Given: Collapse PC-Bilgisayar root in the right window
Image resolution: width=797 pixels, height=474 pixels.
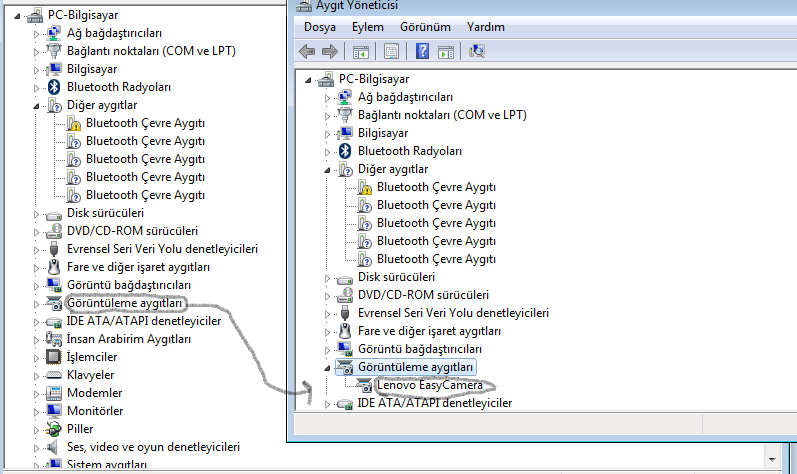Looking at the screenshot, I should coord(308,80).
